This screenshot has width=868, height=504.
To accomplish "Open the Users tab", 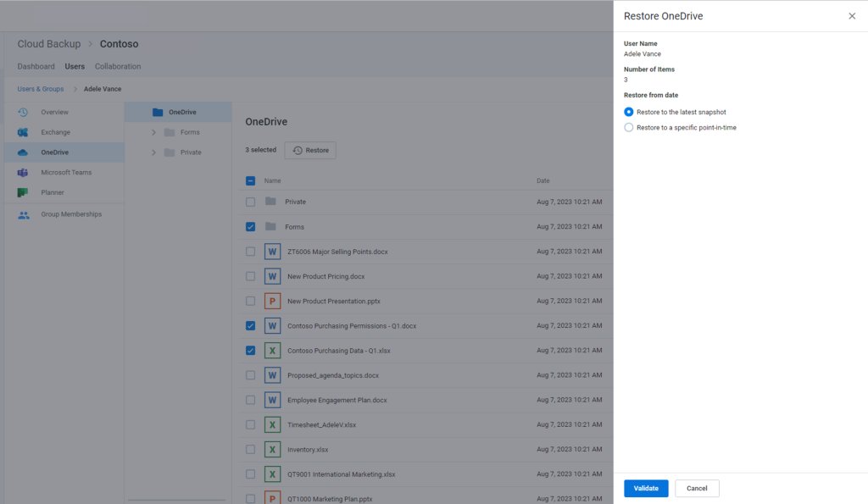I will pos(75,66).
